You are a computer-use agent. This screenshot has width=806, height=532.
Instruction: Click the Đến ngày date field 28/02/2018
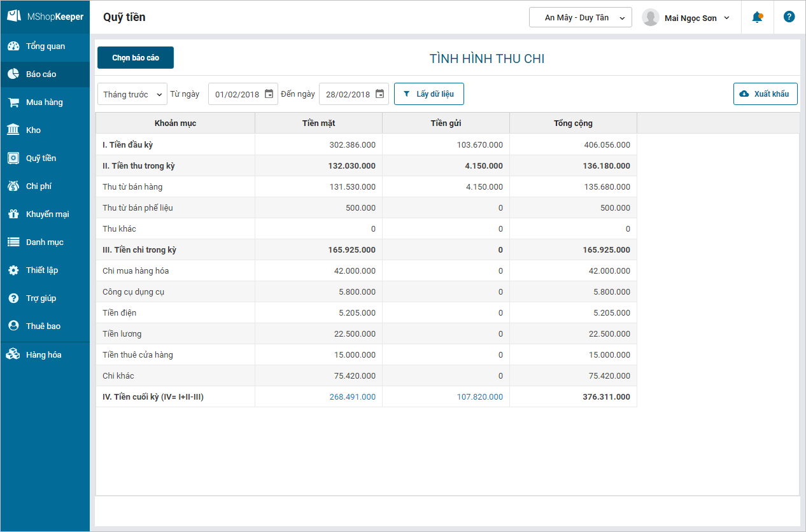[x=354, y=94]
